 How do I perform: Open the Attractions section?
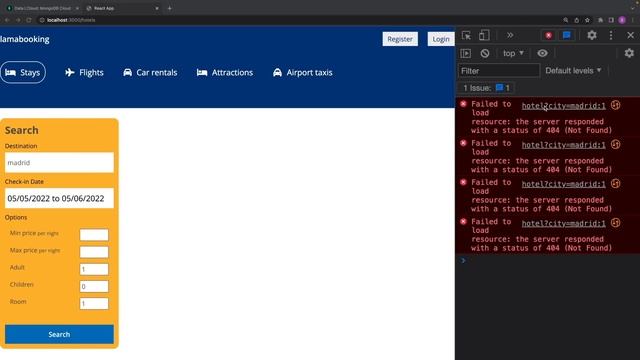224,73
